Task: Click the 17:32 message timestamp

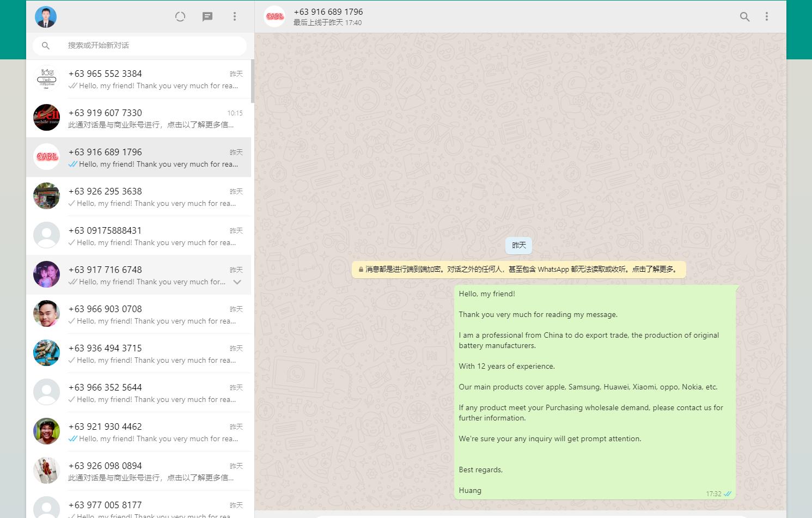Action: click(713, 494)
